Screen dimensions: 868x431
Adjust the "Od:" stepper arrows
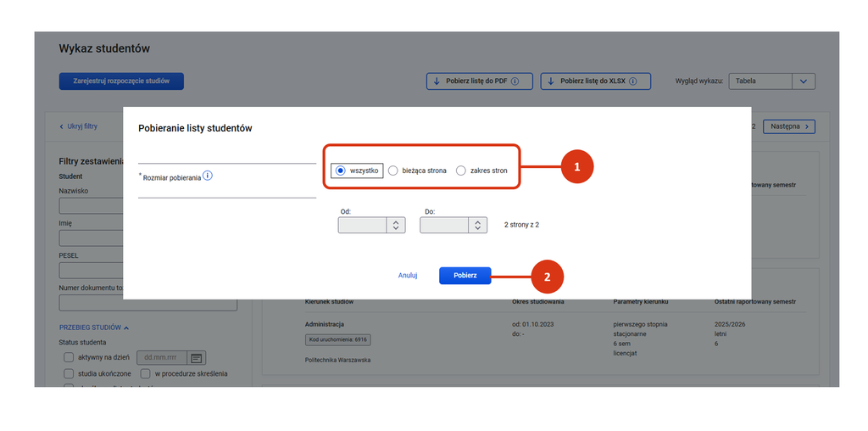[396, 225]
